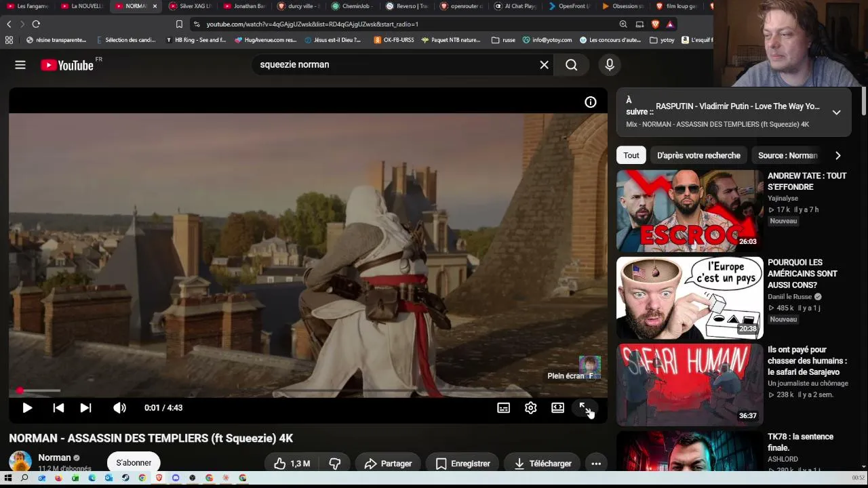This screenshot has height=488, width=868.
Task: Expand the À suivre mix playlist panel
Action: point(836,113)
